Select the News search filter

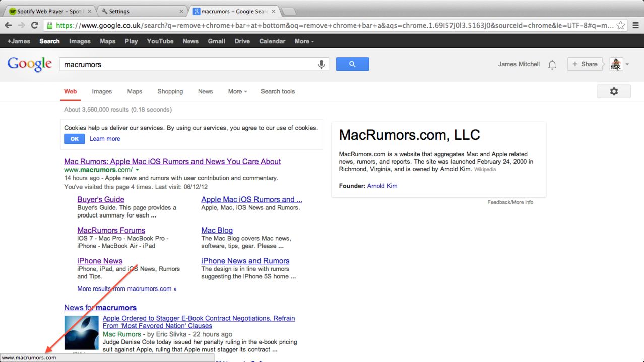point(205,91)
